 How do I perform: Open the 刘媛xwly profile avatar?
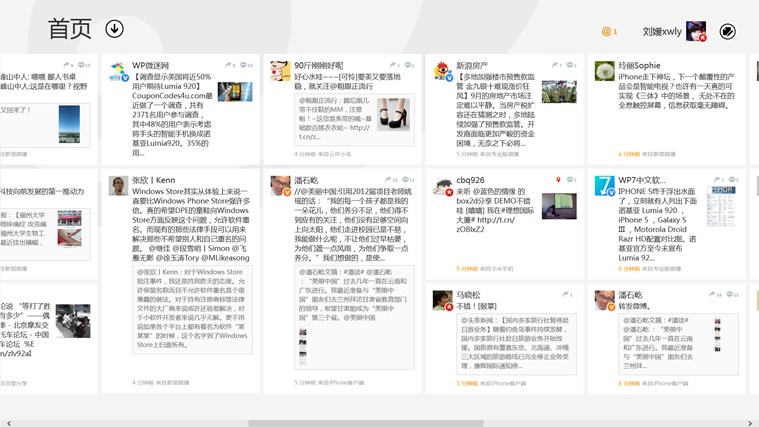(x=696, y=31)
